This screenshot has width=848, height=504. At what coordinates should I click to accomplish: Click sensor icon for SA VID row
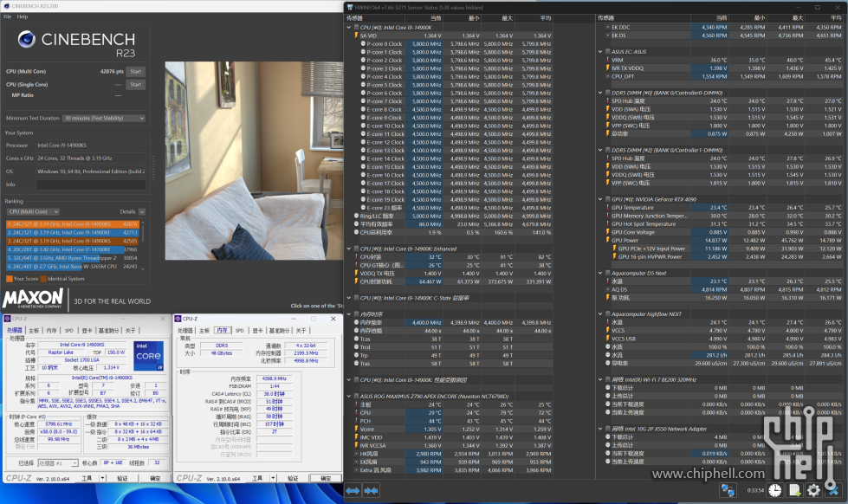(356, 36)
